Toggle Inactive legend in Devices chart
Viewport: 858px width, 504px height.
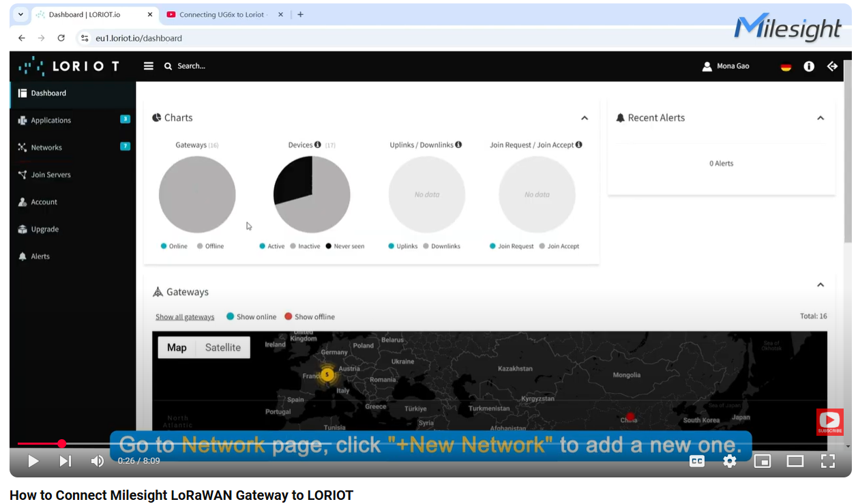305,246
